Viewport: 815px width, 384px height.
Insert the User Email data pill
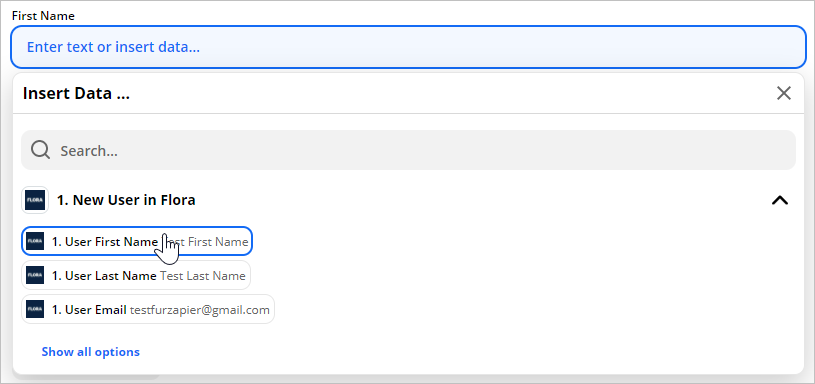click(148, 310)
